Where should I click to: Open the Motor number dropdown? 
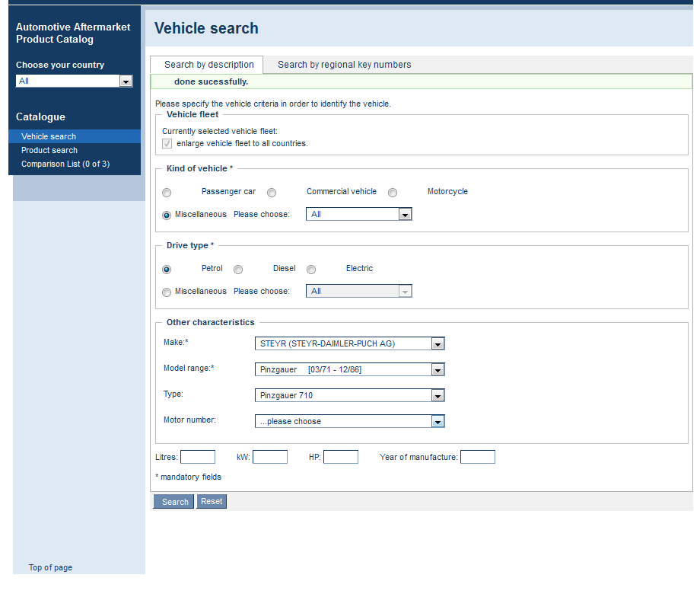pos(349,421)
